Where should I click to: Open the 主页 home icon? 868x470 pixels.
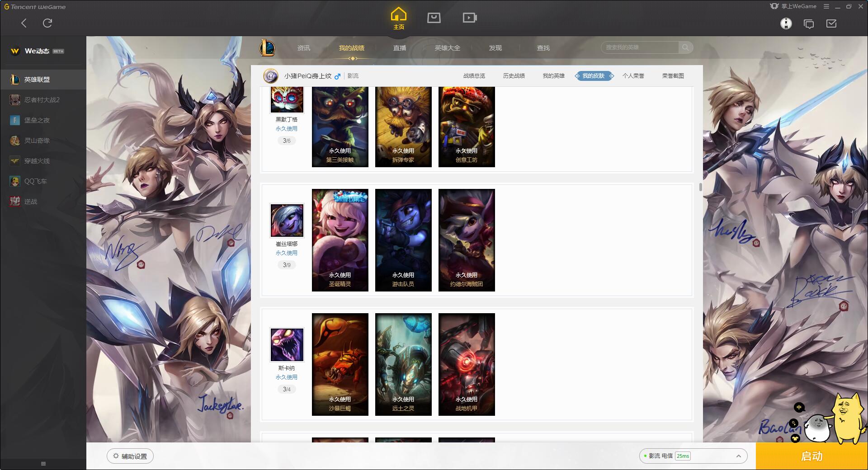click(398, 19)
